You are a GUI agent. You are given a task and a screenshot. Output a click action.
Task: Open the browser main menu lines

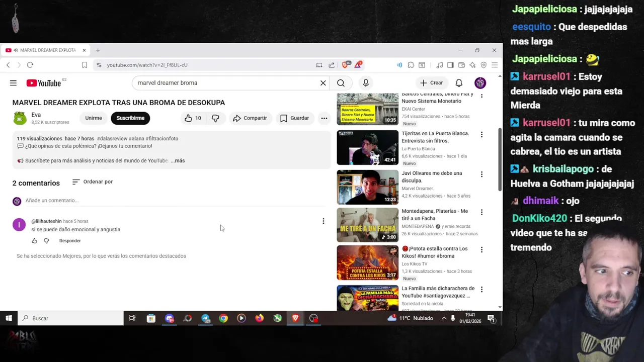coord(495,65)
